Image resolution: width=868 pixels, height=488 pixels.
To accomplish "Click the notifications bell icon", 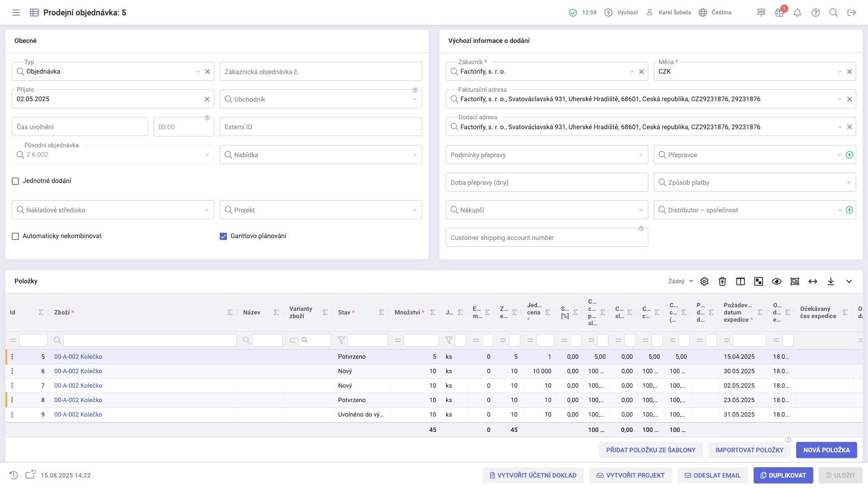I will (x=797, y=13).
